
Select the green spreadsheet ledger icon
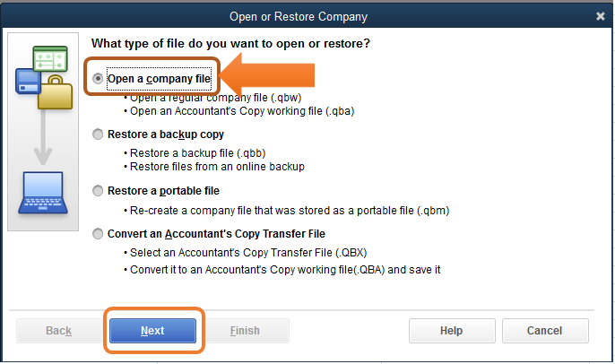point(50,59)
